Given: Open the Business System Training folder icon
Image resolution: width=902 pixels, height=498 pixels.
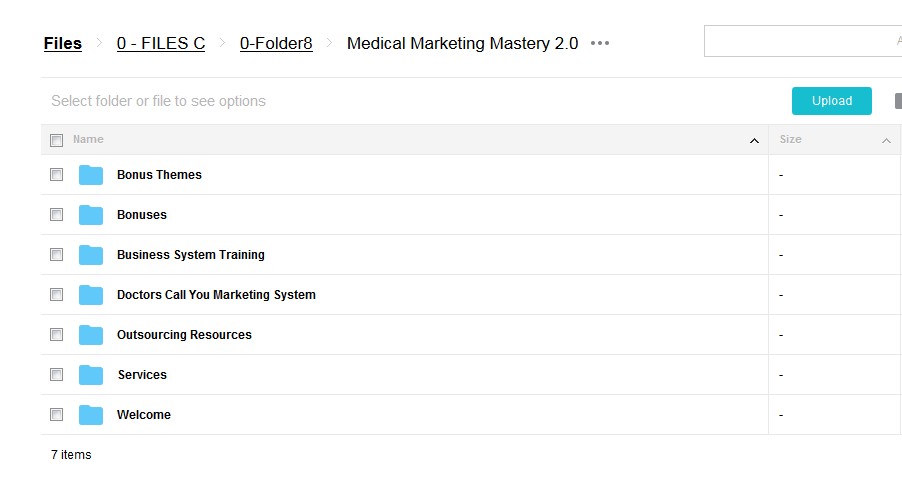Looking at the screenshot, I should pyautogui.click(x=91, y=255).
